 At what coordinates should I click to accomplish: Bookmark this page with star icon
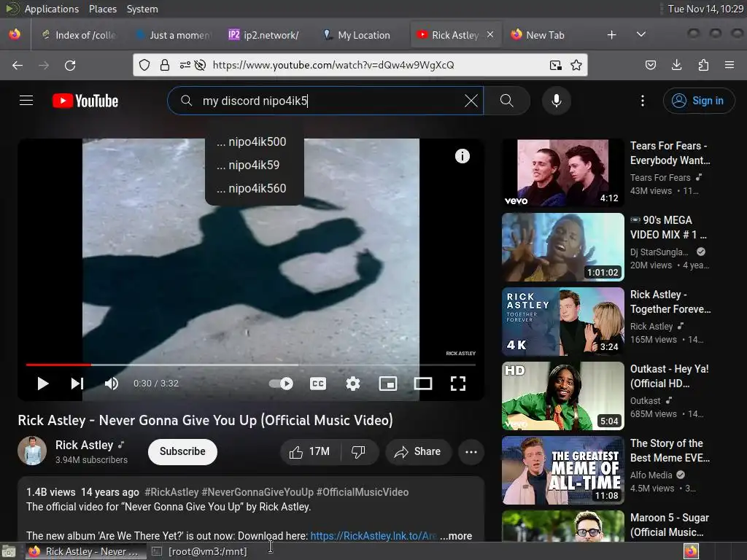576,65
